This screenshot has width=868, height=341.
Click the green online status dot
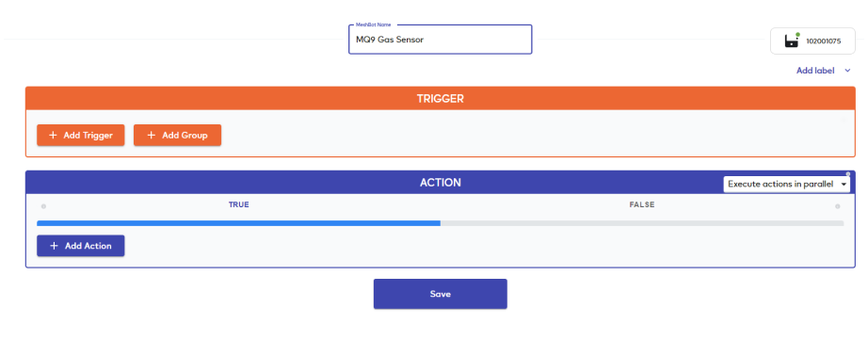797,35
